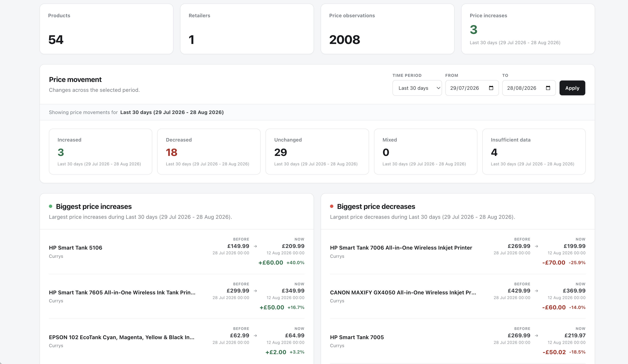Click the Price observations summary card
Screen dimensions: 628x364
(x=388, y=29)
